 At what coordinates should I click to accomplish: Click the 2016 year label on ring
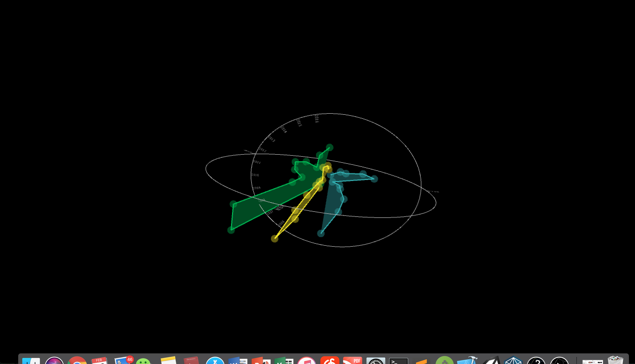[x=317, y=119]
